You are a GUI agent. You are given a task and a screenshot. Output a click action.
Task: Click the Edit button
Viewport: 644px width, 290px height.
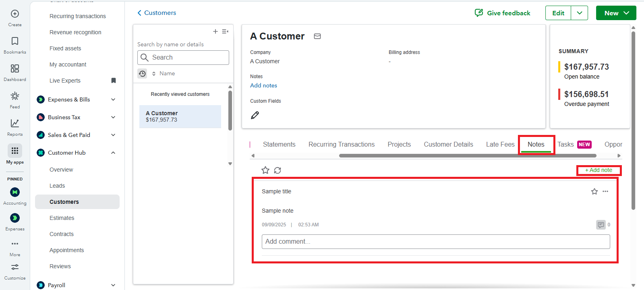[x=558, y=13]
